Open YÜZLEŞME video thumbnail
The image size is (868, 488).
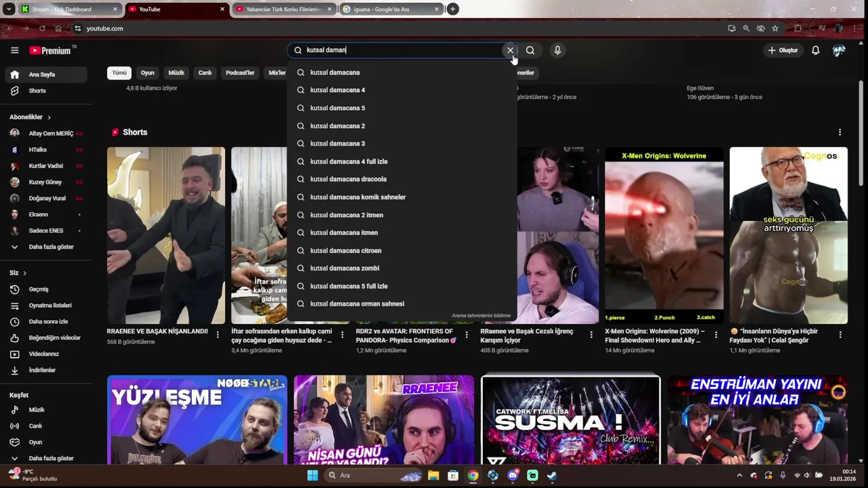pos(197,420)
